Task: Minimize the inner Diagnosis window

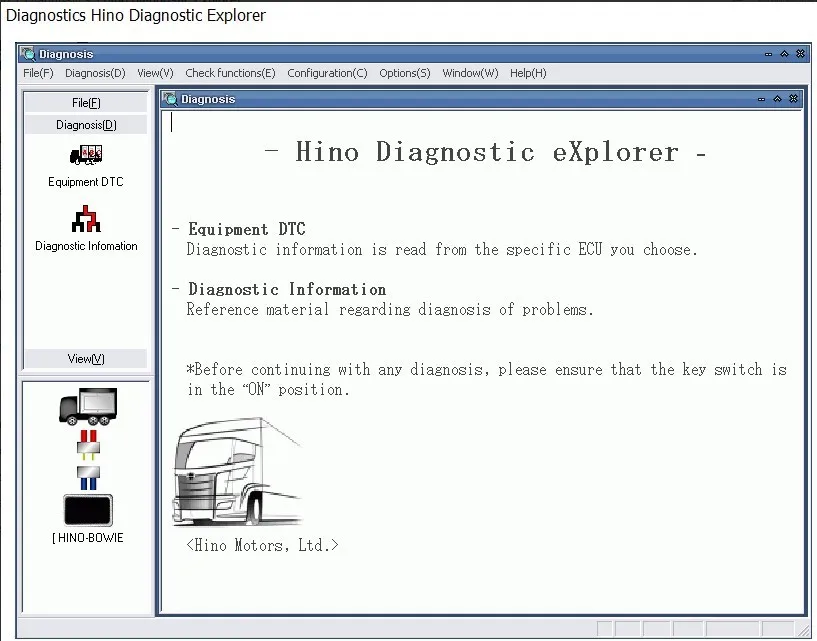Action: coord(761,98)
